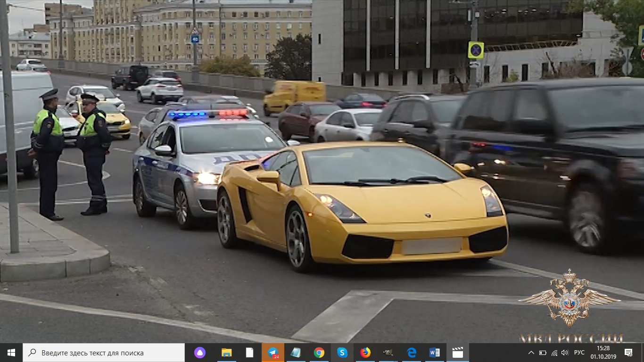Screen dimensions: 644x362
Task: Select the Movies & TV clapperboard icon
Action: [x=458, y=353]
